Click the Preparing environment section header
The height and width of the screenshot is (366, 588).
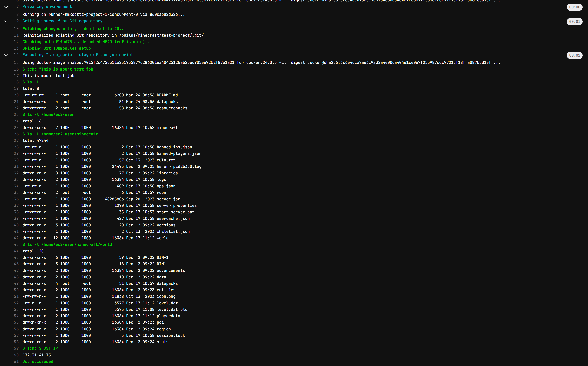47,6
